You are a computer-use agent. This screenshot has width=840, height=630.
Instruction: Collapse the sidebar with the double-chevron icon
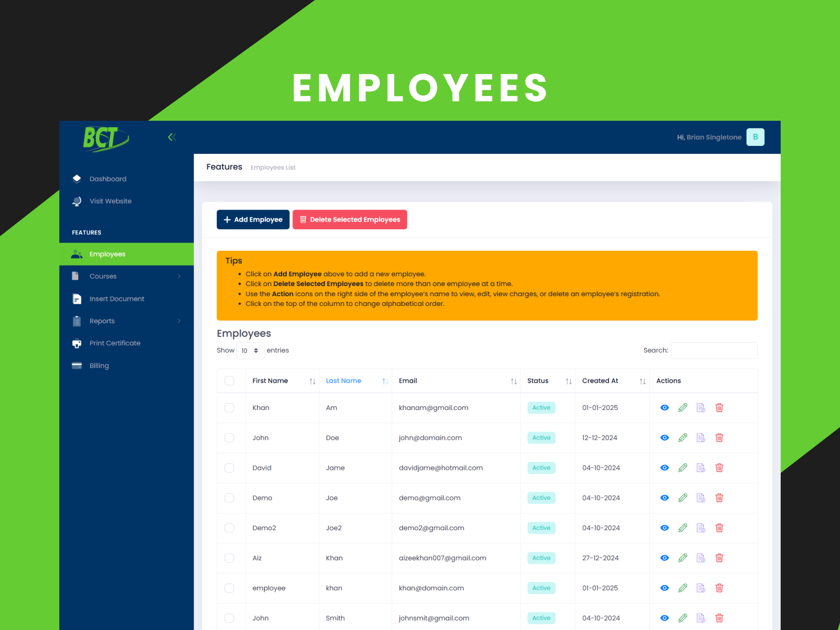(x=172, y=137)
